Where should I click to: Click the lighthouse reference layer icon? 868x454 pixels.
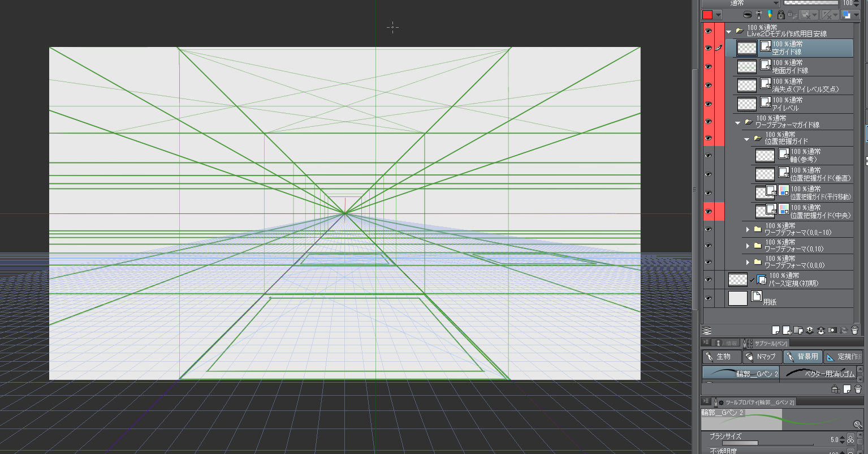tap(759, 15)
